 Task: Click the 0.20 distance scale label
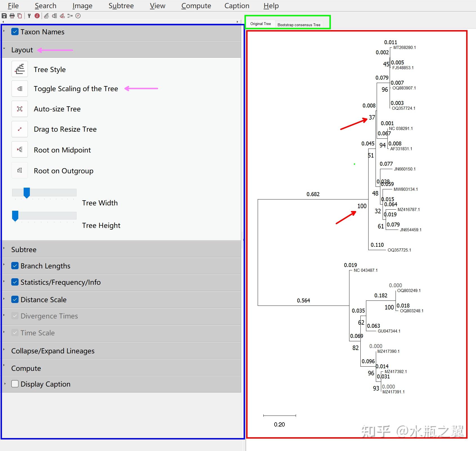279,424
